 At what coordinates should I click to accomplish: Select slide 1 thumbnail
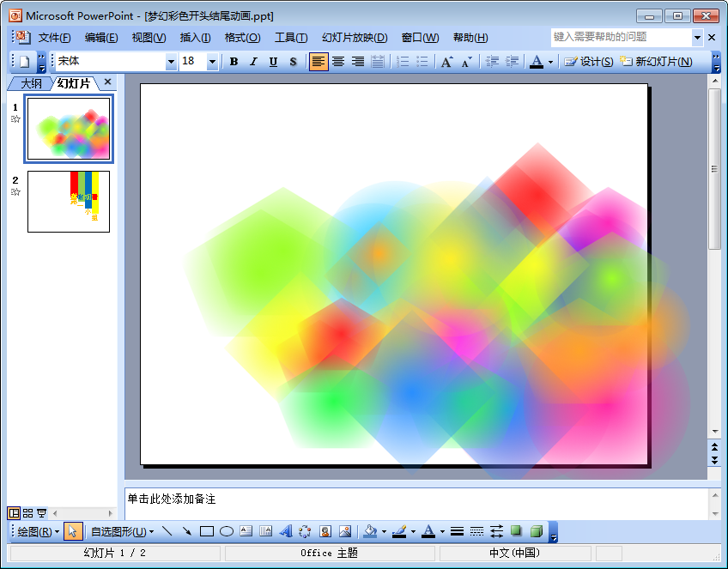click(69, 129)
